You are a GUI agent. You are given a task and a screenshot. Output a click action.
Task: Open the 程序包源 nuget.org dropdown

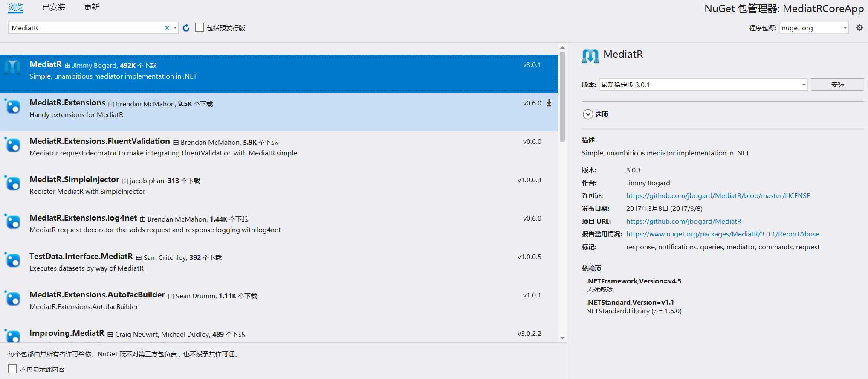(x=814, y=28)
